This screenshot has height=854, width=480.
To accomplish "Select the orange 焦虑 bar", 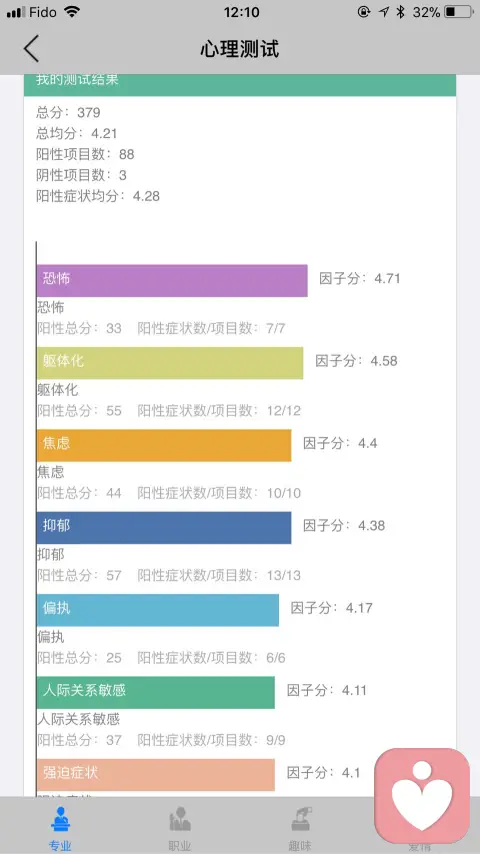I will pyautogui.click(x=164, y=446).
